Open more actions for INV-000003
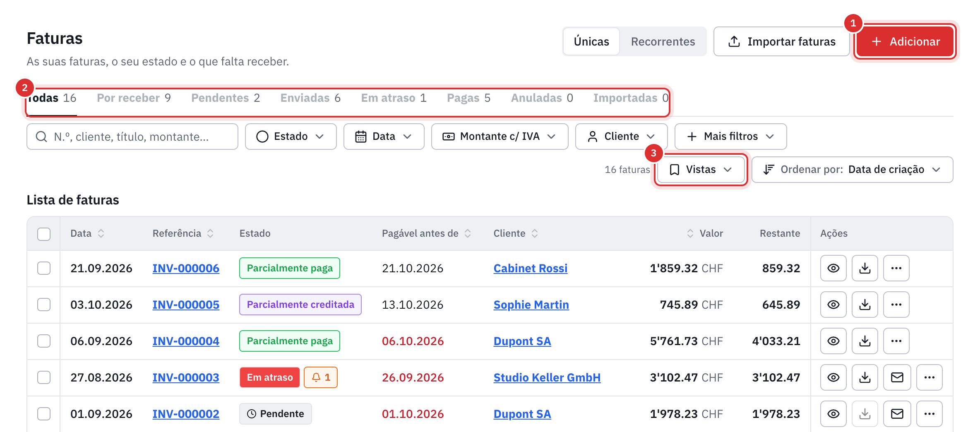Screen dimensions: 980x432 [930, 377]
